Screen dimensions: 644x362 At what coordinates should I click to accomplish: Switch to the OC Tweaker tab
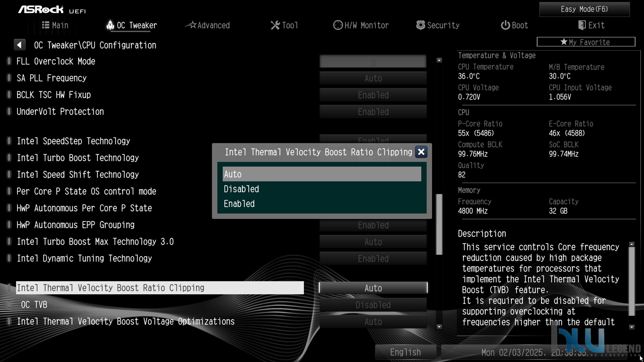[132, 25]
